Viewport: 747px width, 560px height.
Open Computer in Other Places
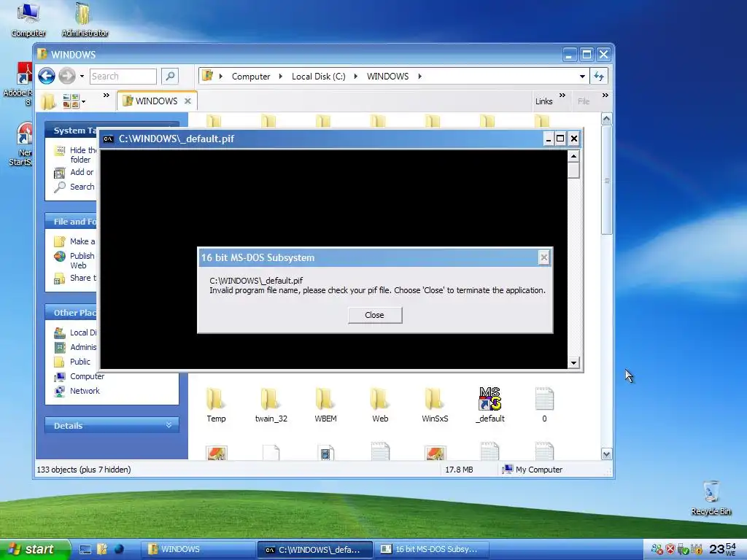click(x=79, y=376)
